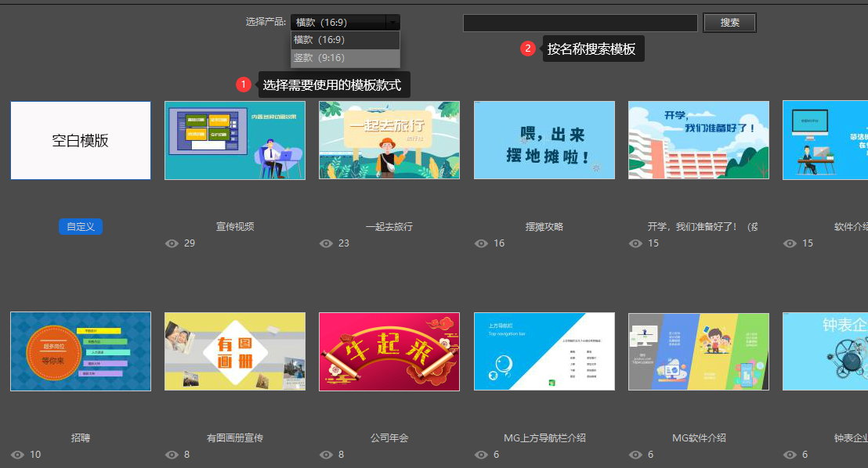Select 横款 (16:9) in dropdown list

click(x=345, y=40)
